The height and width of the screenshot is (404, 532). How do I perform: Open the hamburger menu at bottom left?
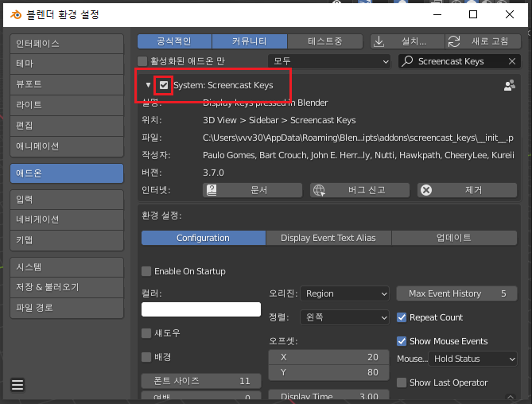tap(17, 385)
